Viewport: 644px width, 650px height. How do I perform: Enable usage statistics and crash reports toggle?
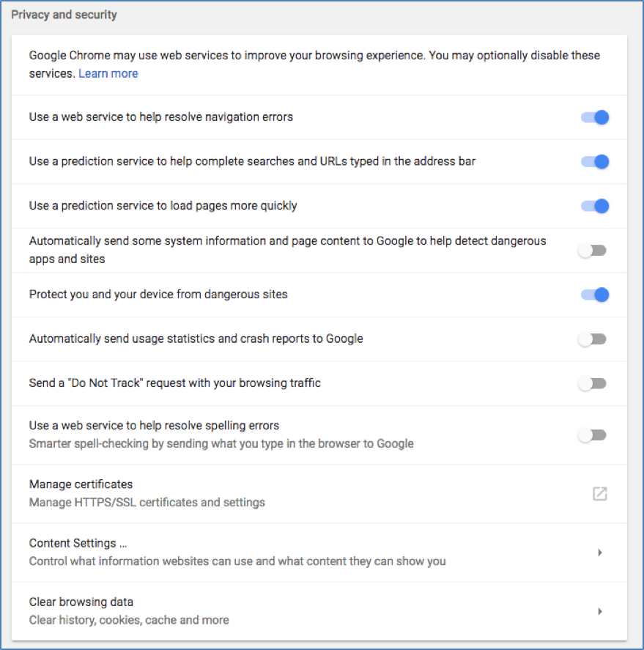pyautogui.click(x=592, y=339)
